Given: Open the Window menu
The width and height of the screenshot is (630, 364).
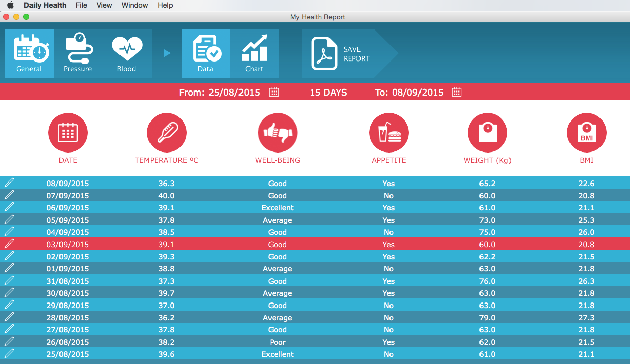Looking at the screenshot, I should tap(134, 5).
